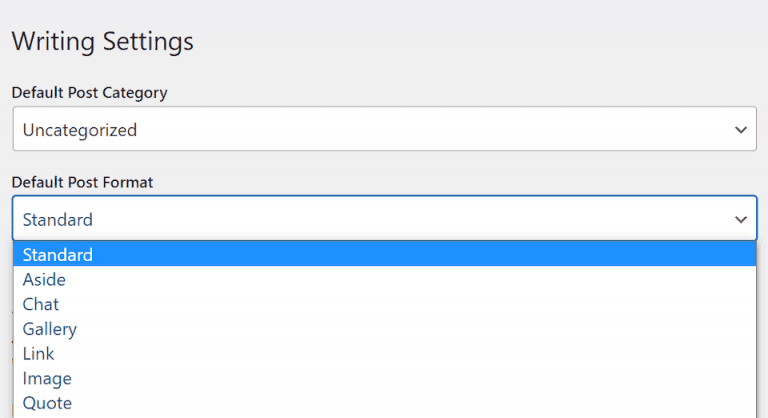Open the Default Post Category dropdown
Viewport: 768px width, 418px height.
(x=384, y=130)
